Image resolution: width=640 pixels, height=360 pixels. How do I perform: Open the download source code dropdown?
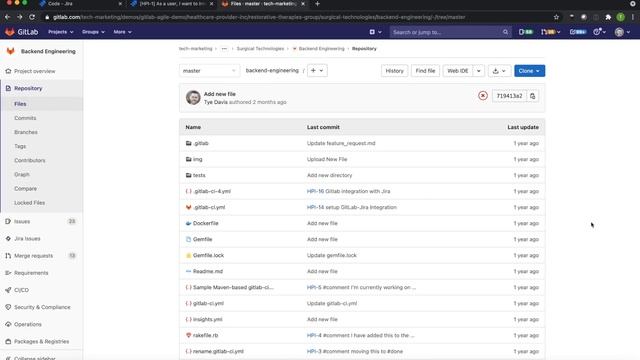click(499, 71)
